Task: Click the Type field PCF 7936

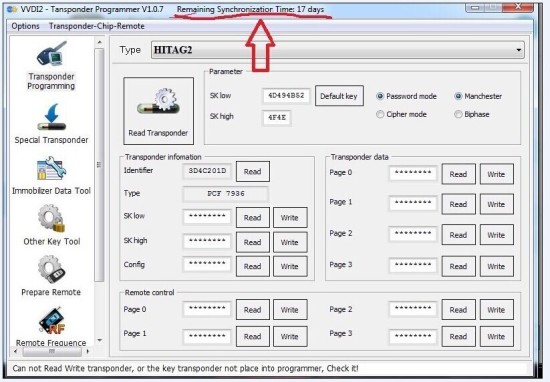Action: click(226, 194)
